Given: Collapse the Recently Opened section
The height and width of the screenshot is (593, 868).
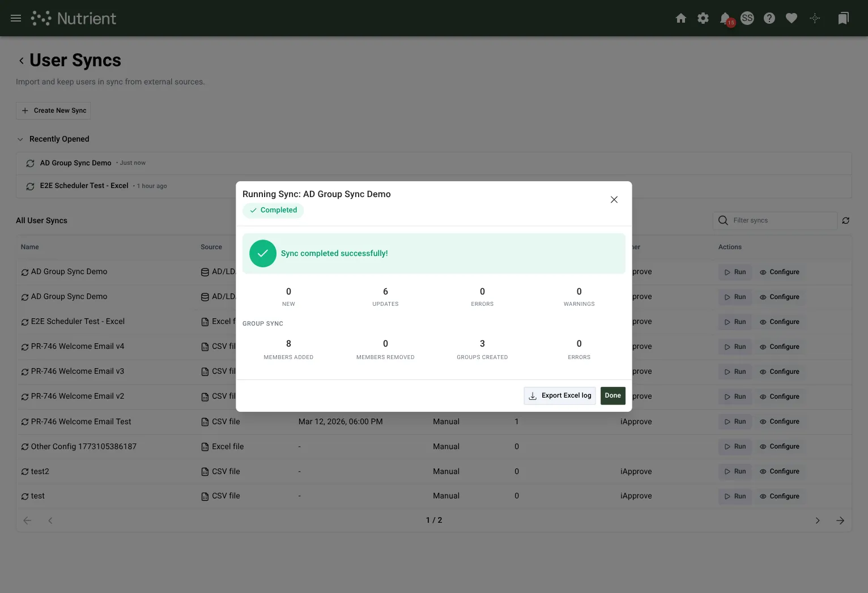Looking at the screenshot, I should (20, 139).
